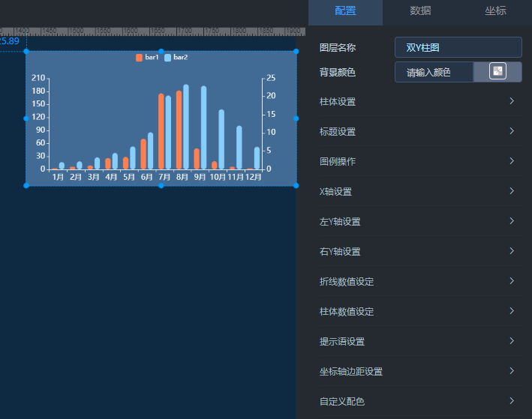Viewport: 532px width, 419px height.
Task: Click the 图层名称 input field
Action: 458,47
